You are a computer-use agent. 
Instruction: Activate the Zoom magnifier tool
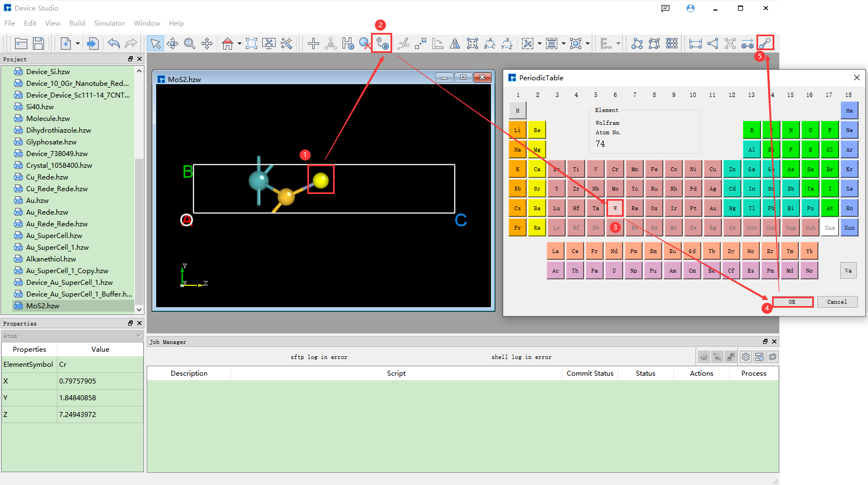190,43
